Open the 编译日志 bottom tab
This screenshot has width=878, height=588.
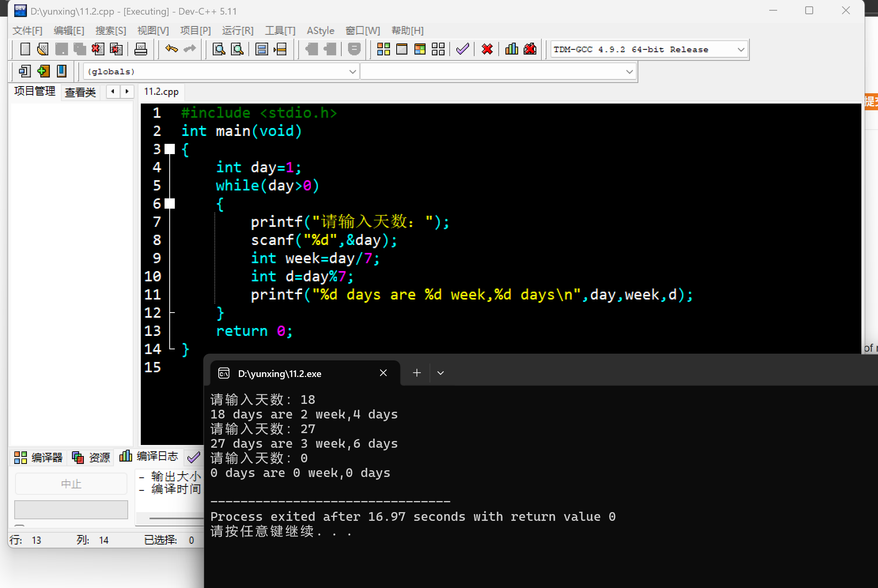(149, 456)
